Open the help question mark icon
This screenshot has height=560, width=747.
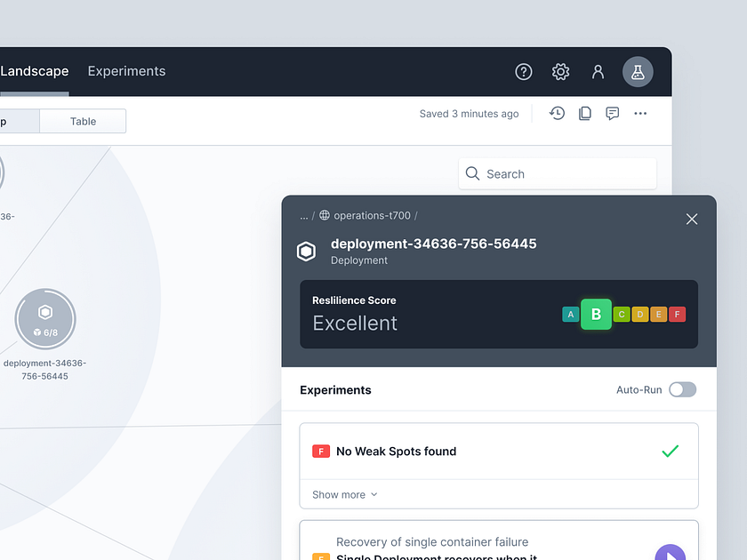click(523, 71)
